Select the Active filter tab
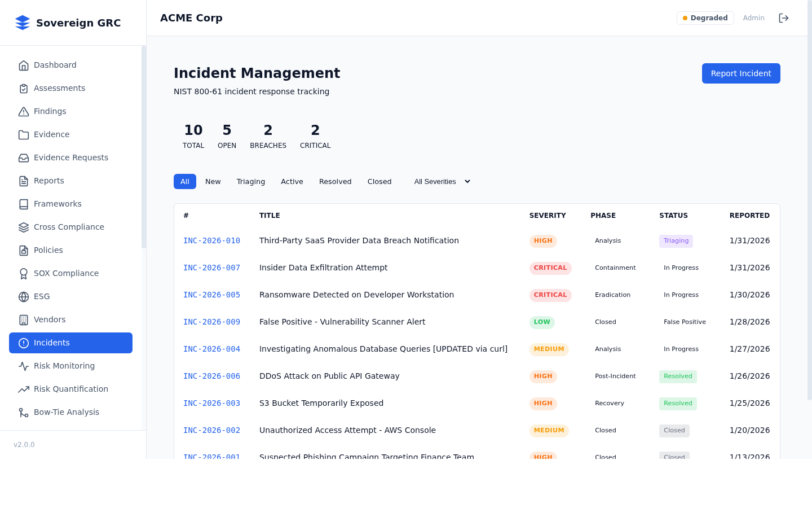812x508 pixels. [292, 182]
